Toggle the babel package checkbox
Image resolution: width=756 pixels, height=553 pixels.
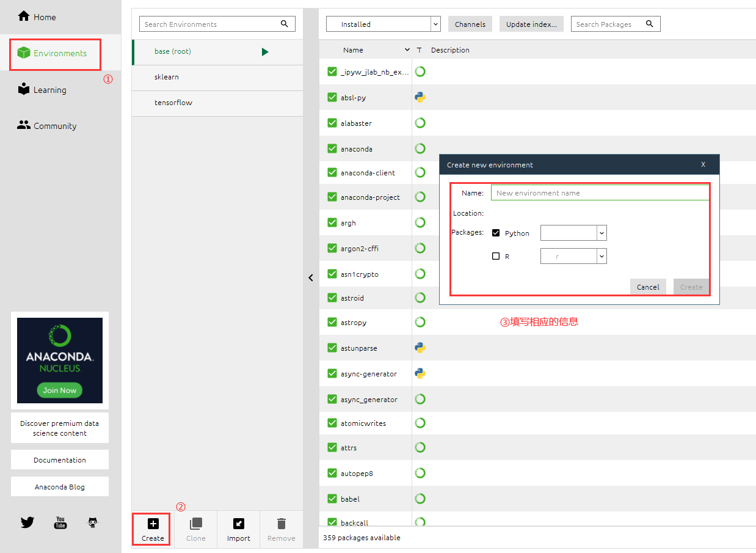point(332,499)
